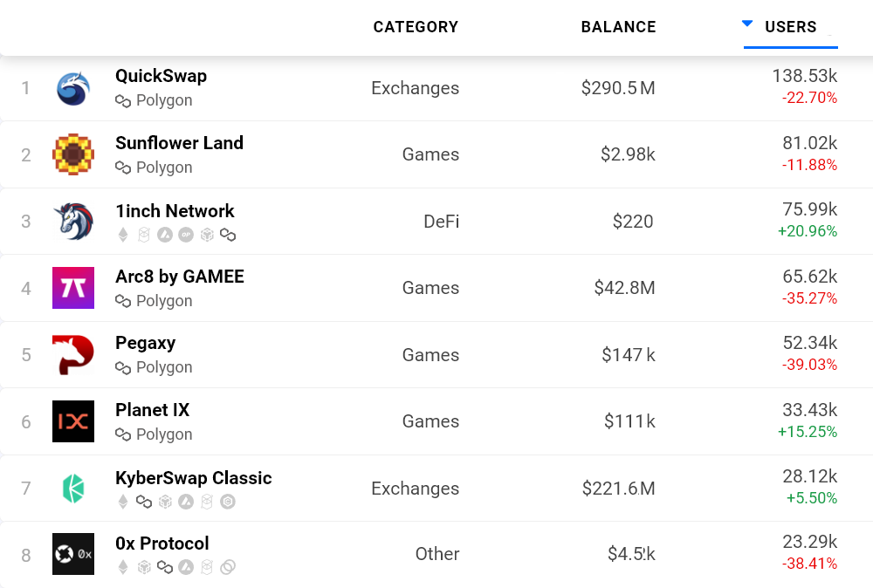
Task: Click the Ethereum chain icon under 1inch Network
Action: pos(123,235)
